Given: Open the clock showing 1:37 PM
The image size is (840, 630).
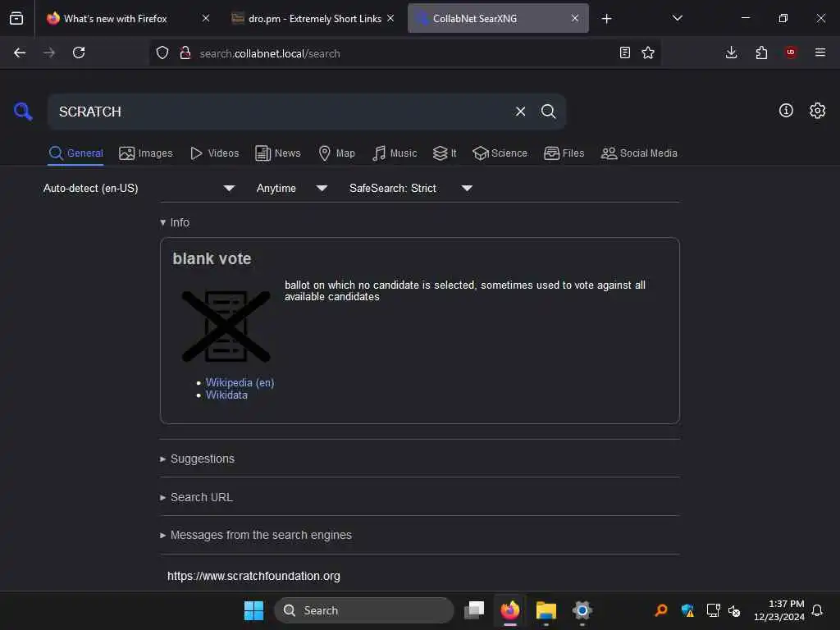Looking at the screenshot, I should coord(778,610).
